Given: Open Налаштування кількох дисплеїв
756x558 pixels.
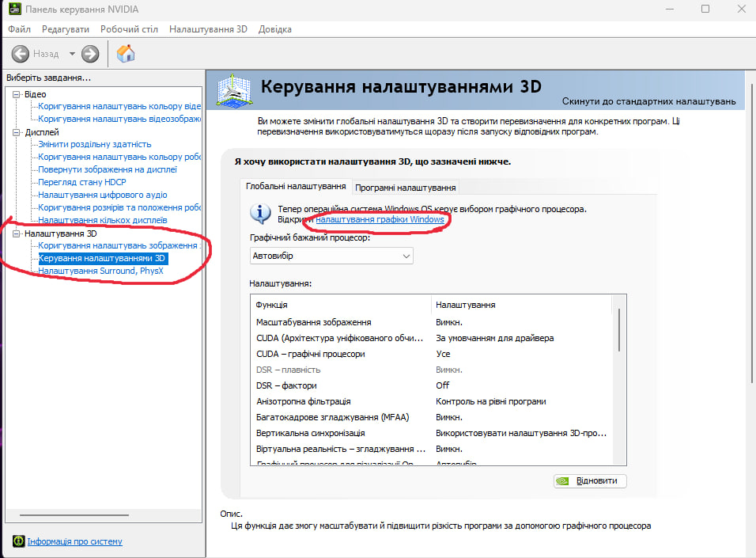Looking at the screenshot, I should click(103, 220).
